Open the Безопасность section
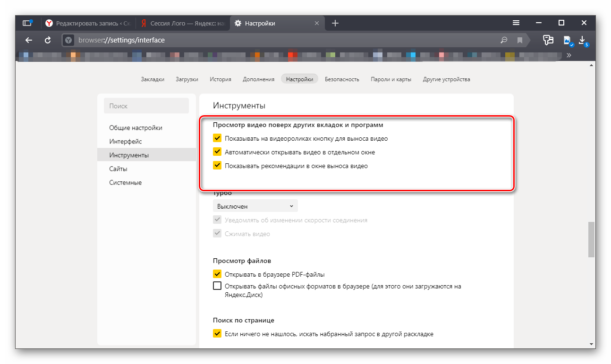This screenshot has height=364, width=611. coord(342,79)
